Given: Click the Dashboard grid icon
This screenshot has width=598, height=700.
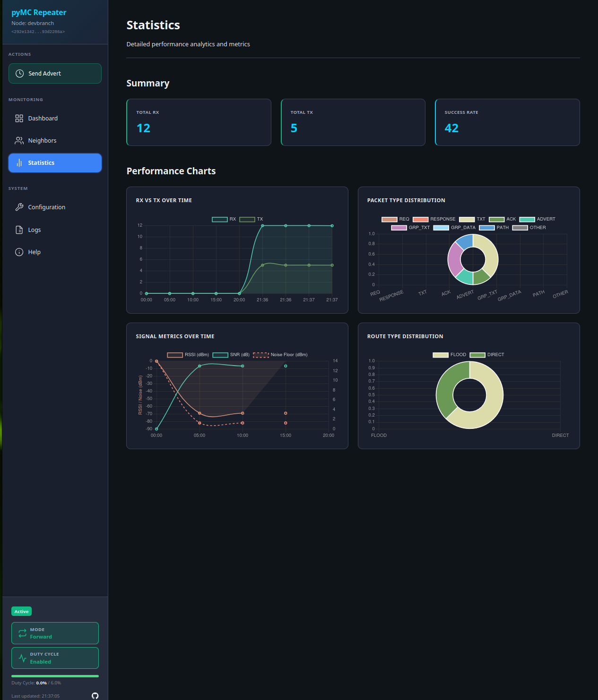Looking at the screenshot, I should pos(19,119).
